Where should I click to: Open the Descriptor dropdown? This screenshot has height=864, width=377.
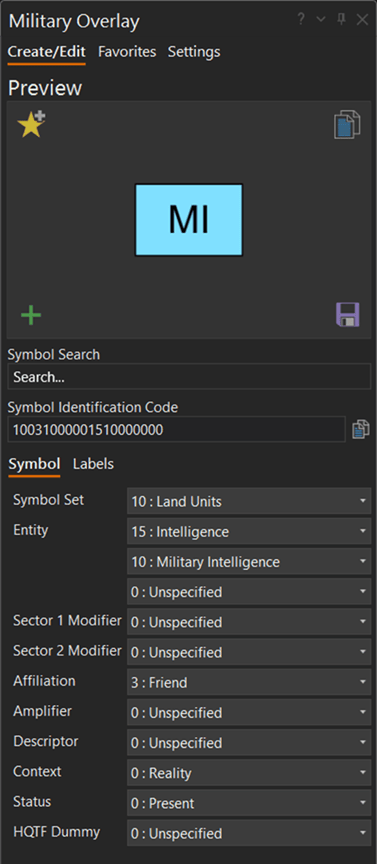(249, 743)
